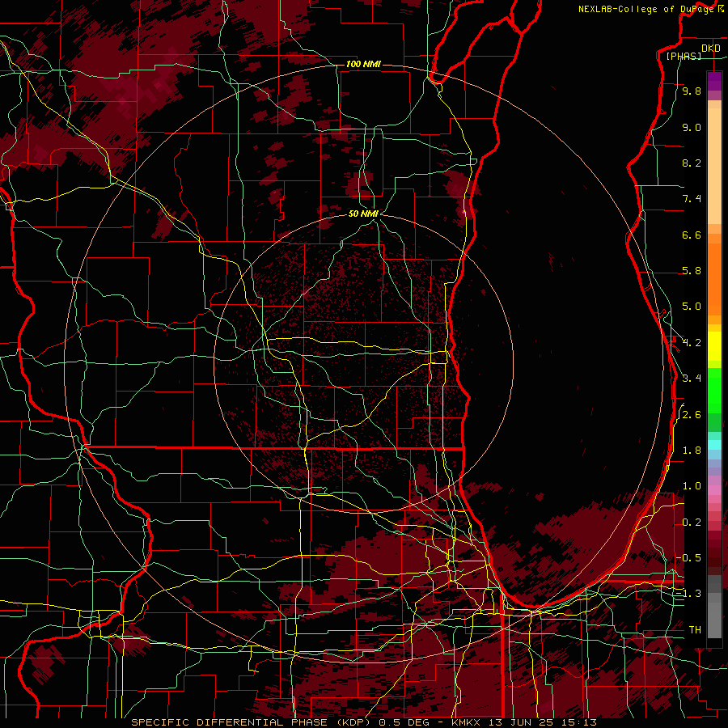Click the 9.0 value on the color scale

click(692, 127)
